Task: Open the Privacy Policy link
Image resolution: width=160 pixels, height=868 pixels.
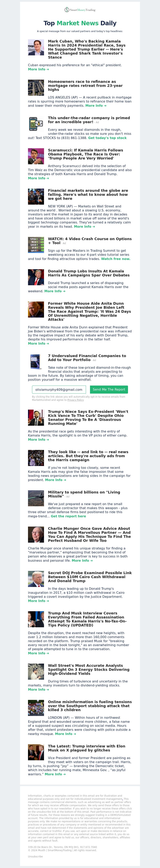Action: 76,400
